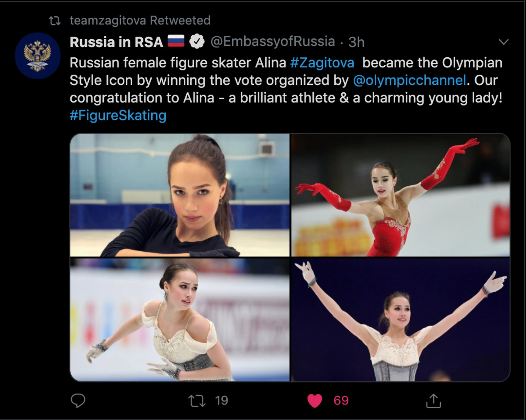
Task: Open the 3h timestamp link
Action: click(x=356, y=42)
